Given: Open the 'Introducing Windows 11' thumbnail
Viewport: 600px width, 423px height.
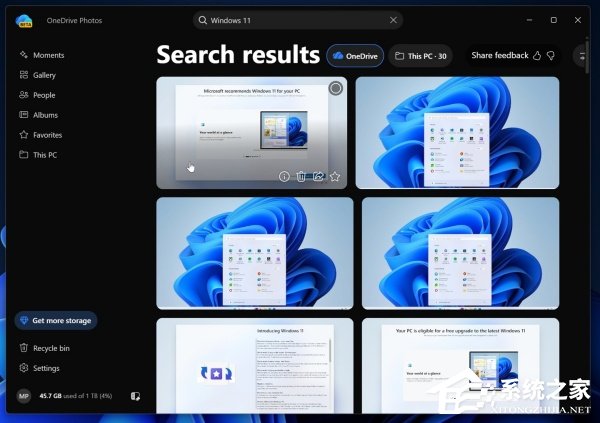Looking at the screenshot, I should 255,365.
